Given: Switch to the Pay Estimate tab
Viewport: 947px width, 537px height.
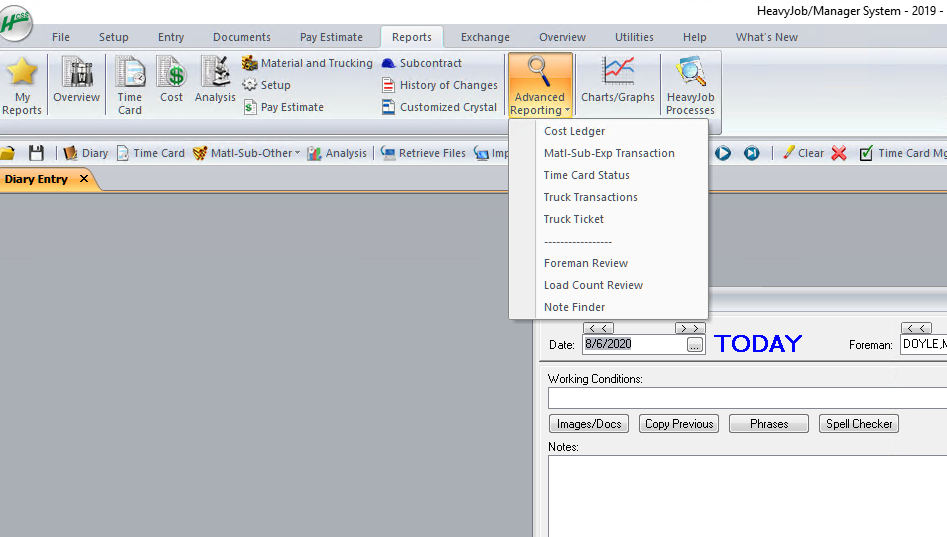Looking at the screenshot, I should (331, 37).
